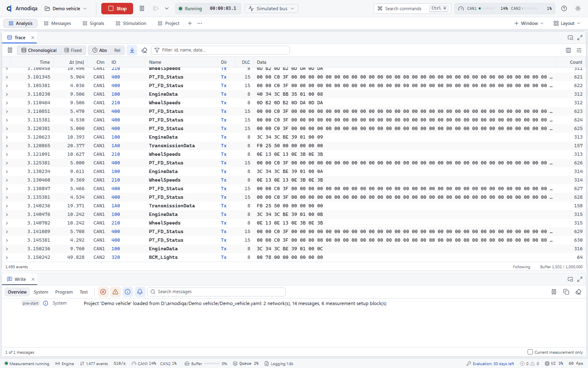
Task: Click the auto-scroll to latest download-arrow icon
Action: [x=132, y=50]
